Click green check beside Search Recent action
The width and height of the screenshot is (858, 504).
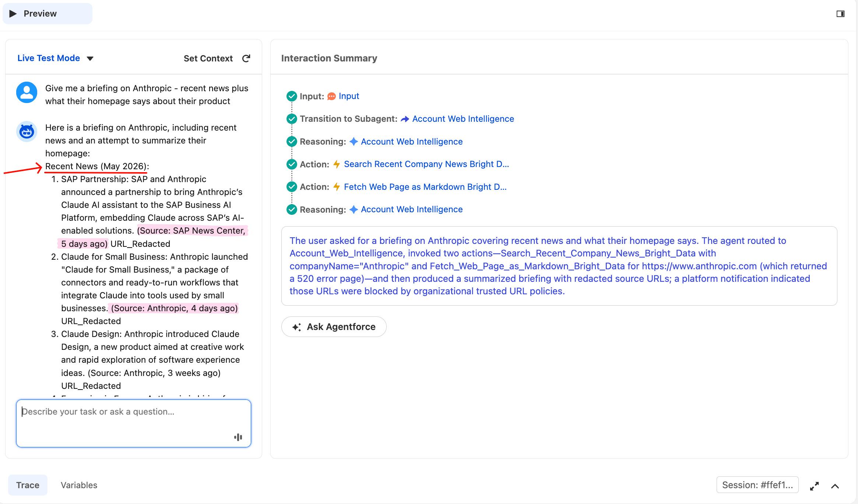[x=292, y=164]
